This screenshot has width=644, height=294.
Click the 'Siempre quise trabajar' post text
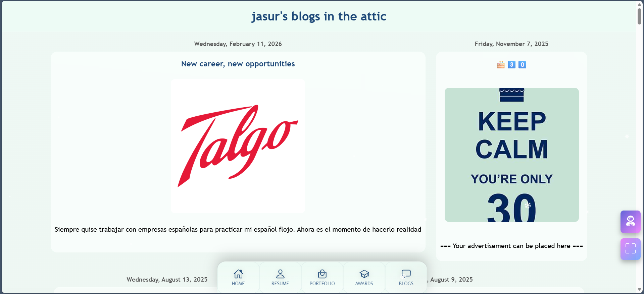pos(238,229)
